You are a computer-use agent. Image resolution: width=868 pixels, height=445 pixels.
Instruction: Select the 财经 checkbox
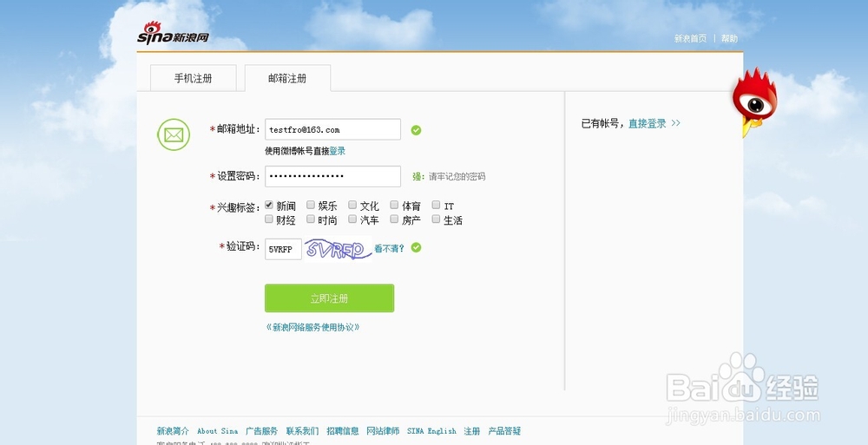pos(269,219)
